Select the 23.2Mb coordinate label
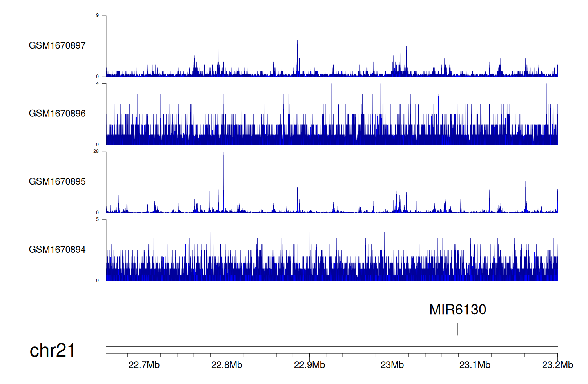588x384 pixels. click(557, 365)
